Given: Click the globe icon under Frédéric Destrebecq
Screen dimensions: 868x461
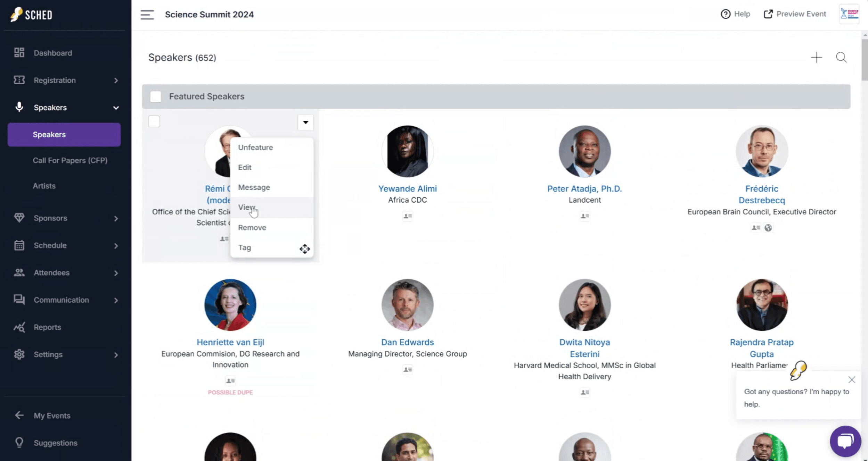Looking at the screenshot, I should [768, 228].
